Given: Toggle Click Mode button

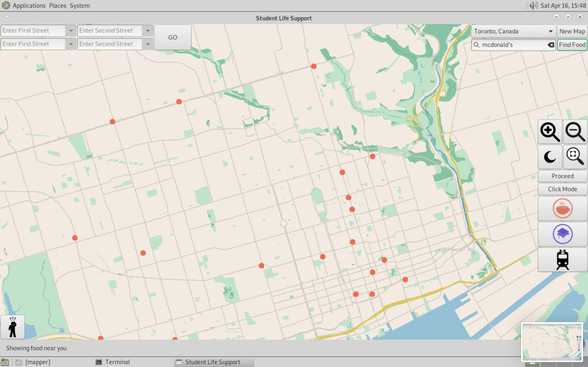Looking at the screenshot, I should click(x=562, y=189).
